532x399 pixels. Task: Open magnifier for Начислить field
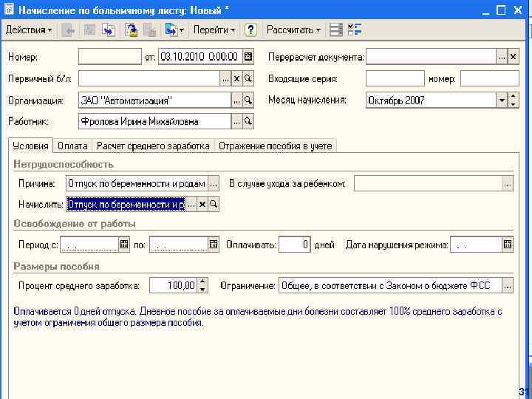pos(214,204)
